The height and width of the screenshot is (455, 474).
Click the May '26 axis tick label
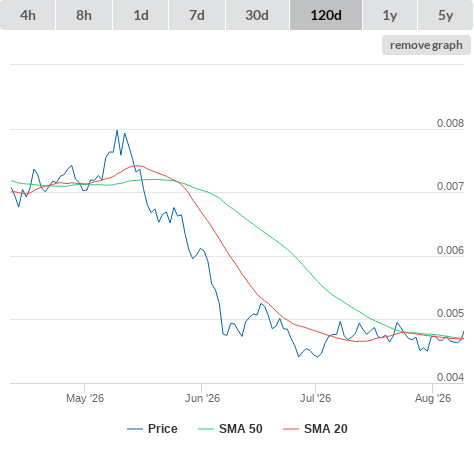pyautogui.click(x=85, y=398)
